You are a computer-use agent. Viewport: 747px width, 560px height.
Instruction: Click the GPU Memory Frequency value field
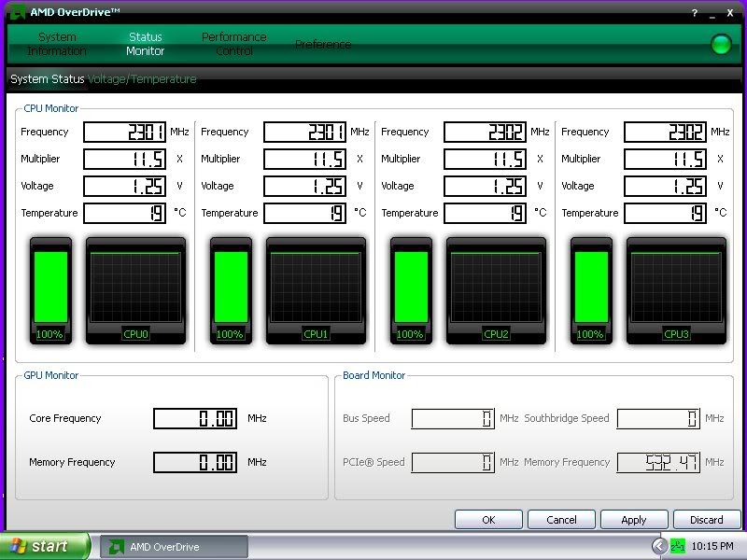click(195, 462)
